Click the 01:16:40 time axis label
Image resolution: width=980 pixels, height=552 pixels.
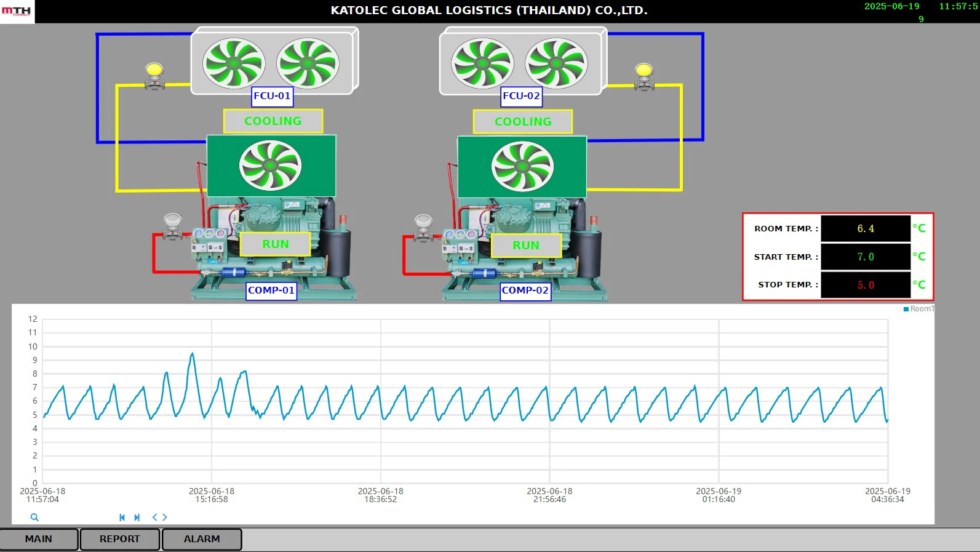click(719, 495)
